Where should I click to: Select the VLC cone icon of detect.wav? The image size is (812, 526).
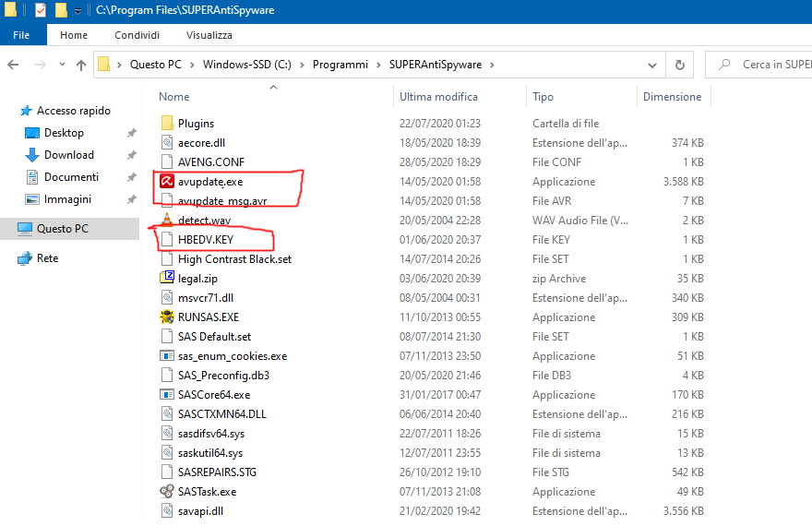(x=167, y=220)
